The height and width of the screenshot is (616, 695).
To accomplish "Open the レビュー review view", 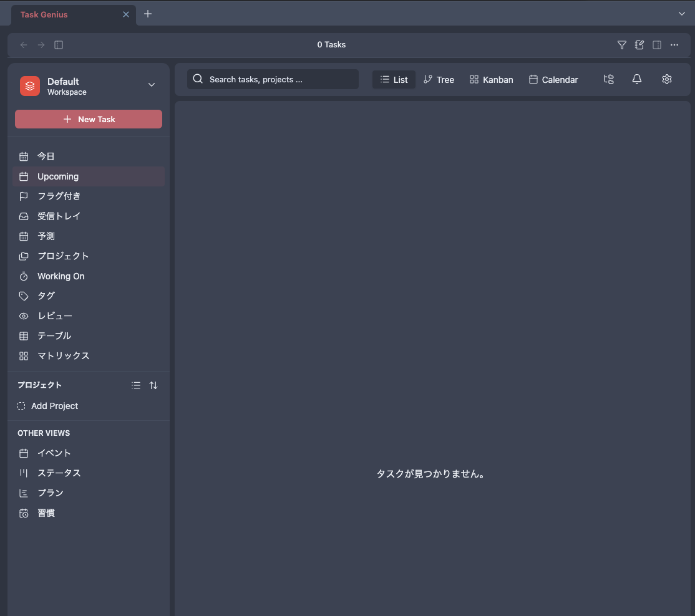I will tap(89, 316).
